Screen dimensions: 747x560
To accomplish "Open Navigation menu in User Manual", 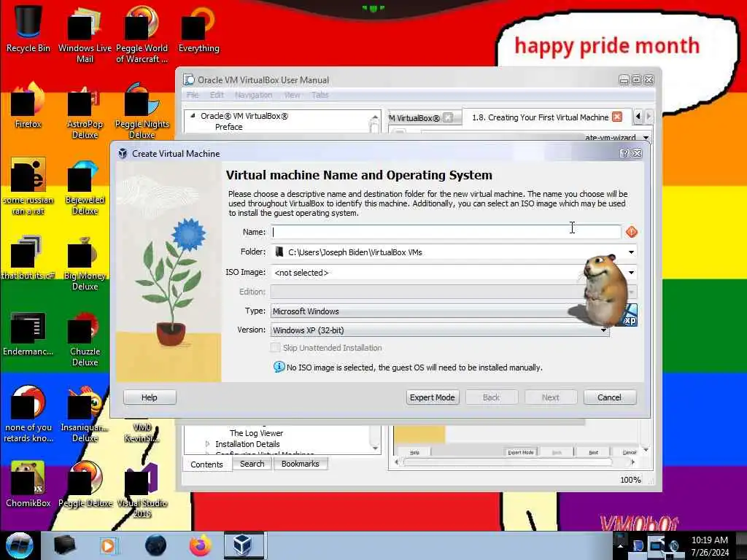I will pyautogui.click(x=253, y=95).
